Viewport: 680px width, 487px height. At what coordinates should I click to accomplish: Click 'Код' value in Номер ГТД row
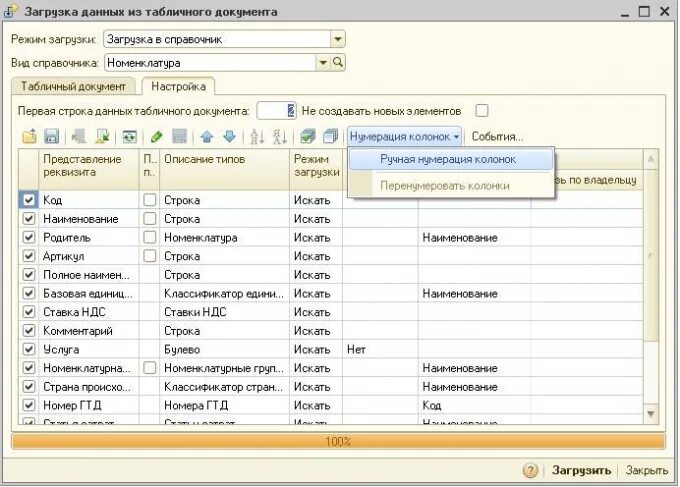pos(475,405)
